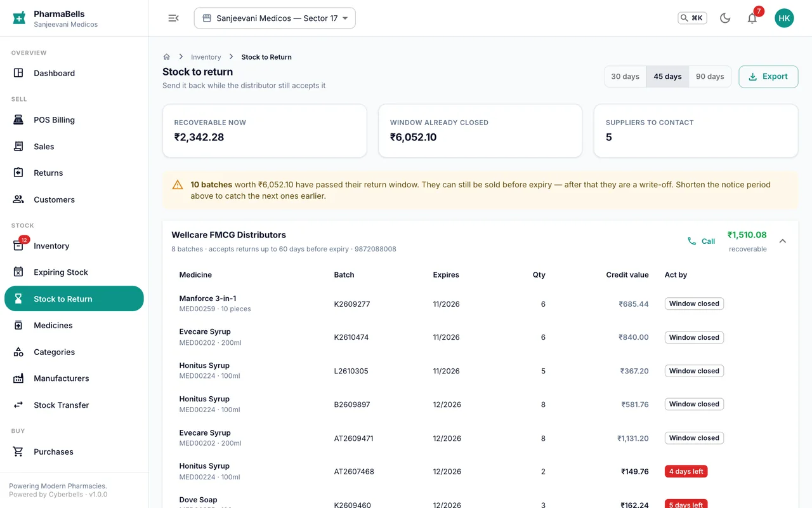Export the stock to return list
The width and height of the screenshot is (812, 508).
pyautogui.click(x=768, y=76)
